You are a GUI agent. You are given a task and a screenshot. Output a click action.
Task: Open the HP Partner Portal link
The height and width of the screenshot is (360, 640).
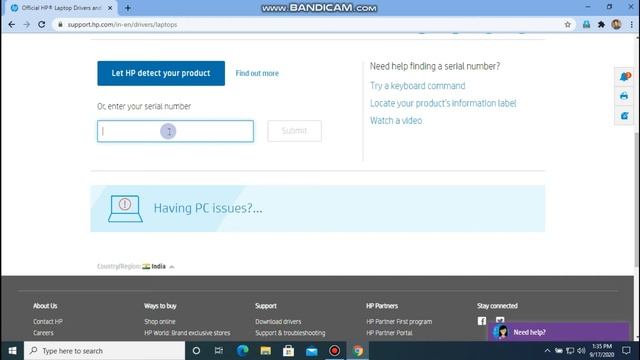point(389,333)
